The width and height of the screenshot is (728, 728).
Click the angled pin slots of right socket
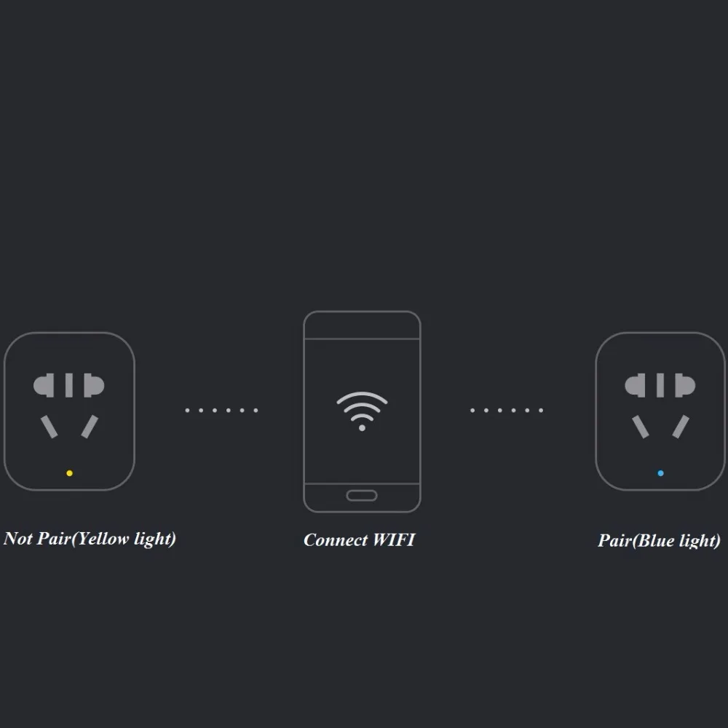(x=661, y=427)
